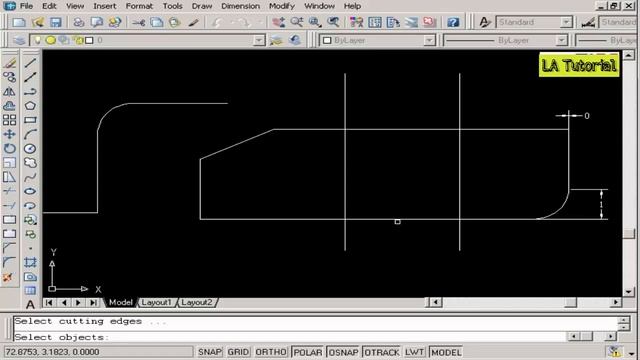Click the layer 0 color square
This screenshot has width=640, height=360.
89,40
